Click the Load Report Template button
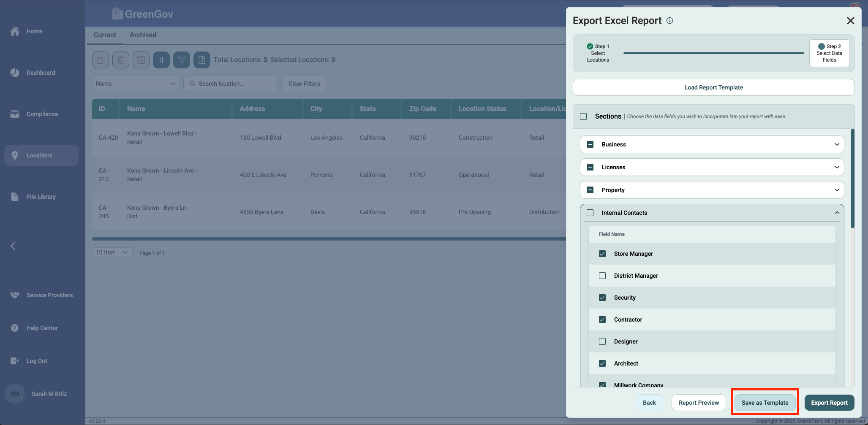868x425 pixels. 713,87
